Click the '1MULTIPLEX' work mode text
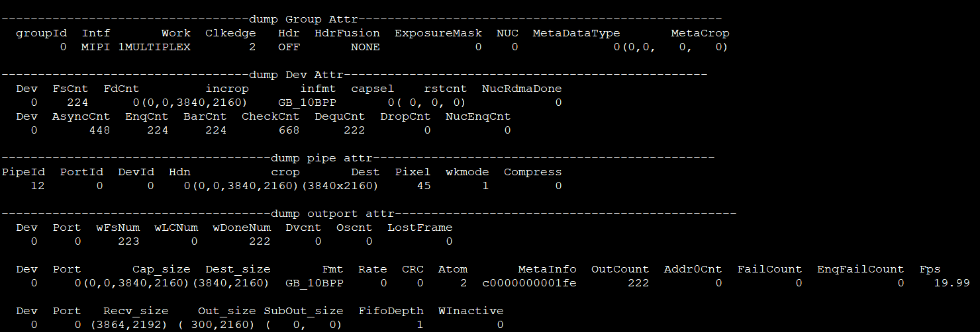Screen dimensions: 980x332 pyautogui.click(x=154, y=47)
